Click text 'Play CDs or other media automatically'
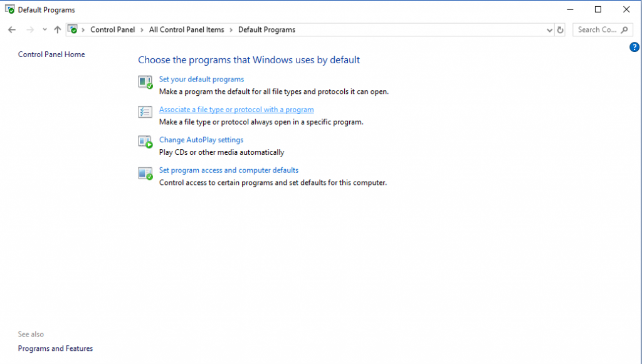The image size is (642, 364). tap(221, 152)
